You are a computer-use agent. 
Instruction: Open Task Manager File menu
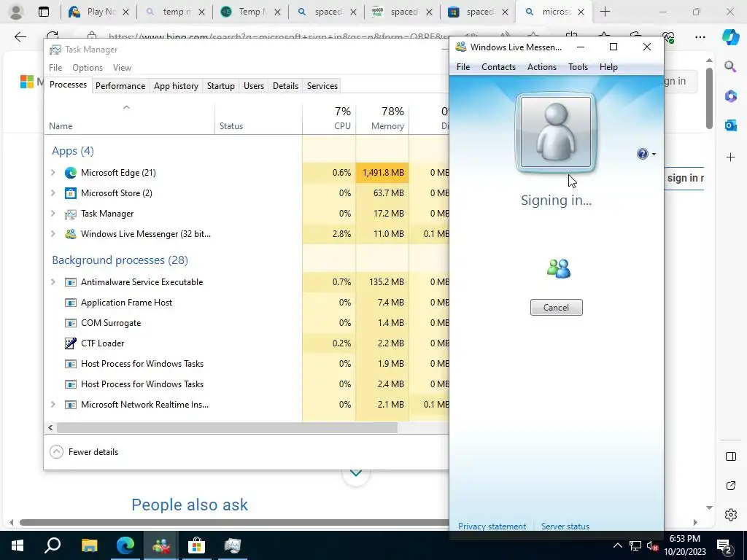pos(55,68)
